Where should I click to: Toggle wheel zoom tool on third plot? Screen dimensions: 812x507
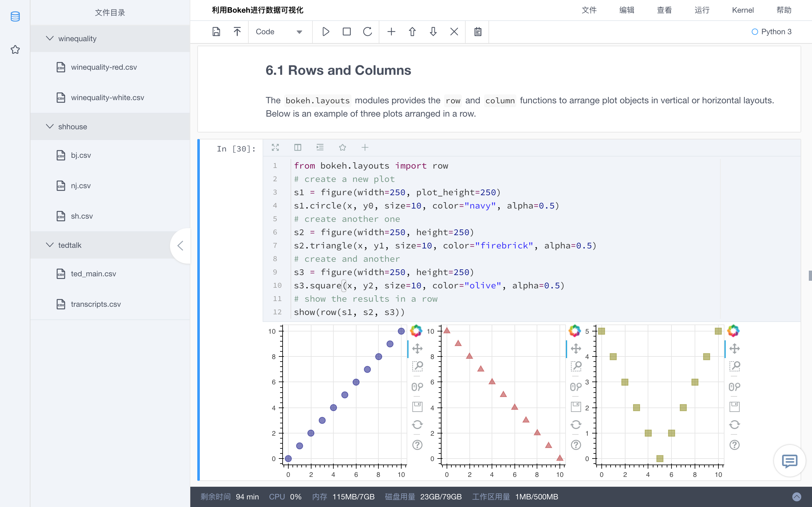(x=734, y=387)
